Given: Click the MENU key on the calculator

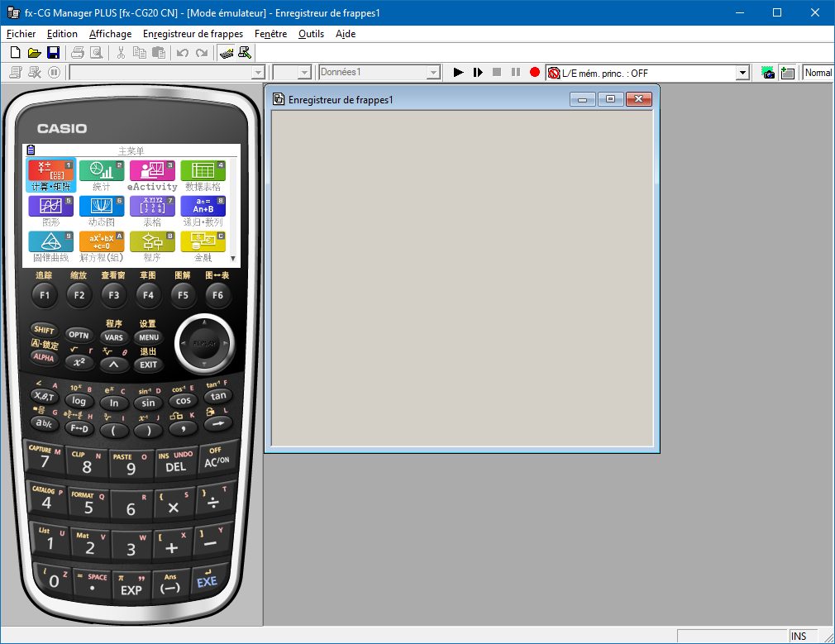Looking at the screenshot, I should point(149,337).
